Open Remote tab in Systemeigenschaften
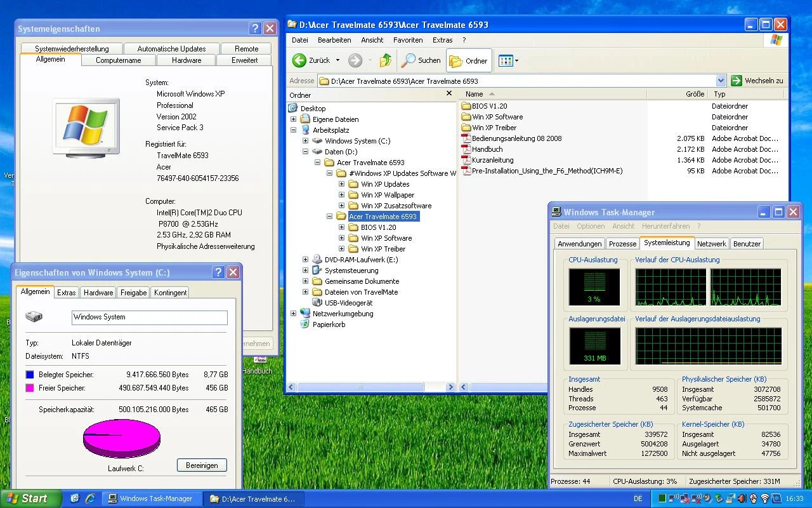The height and width of the screenshot is (508, 812). coord(247,49)
